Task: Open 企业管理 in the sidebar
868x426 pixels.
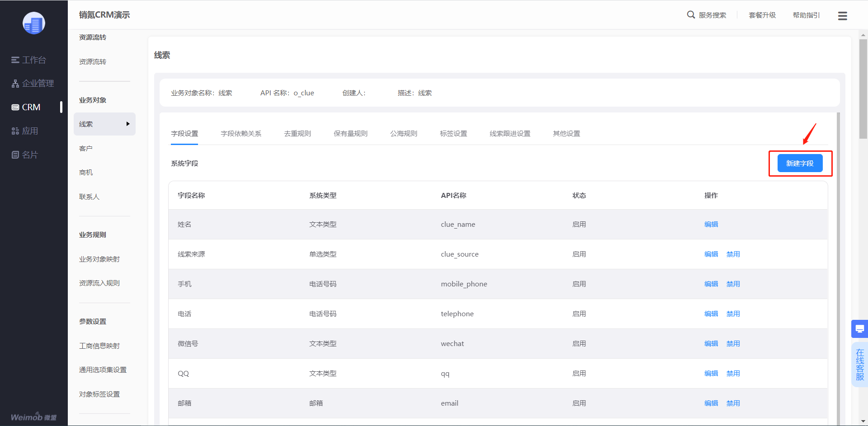Action: tap(33, 83)
